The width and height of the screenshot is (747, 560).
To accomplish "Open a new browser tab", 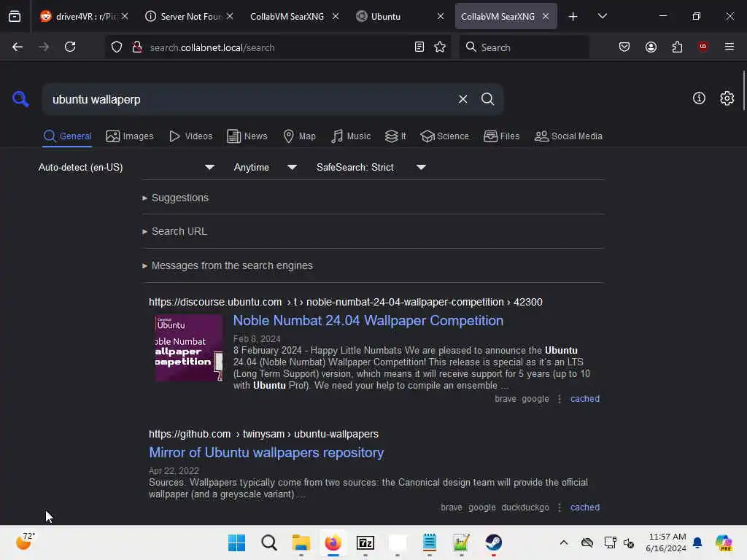I will click(x=573, y=16).
